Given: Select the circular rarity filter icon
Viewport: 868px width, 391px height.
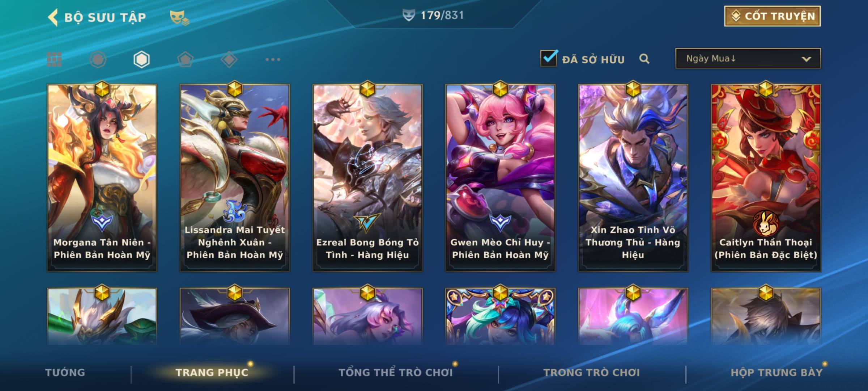Looking at the screenshot, I should pos(98,59).
